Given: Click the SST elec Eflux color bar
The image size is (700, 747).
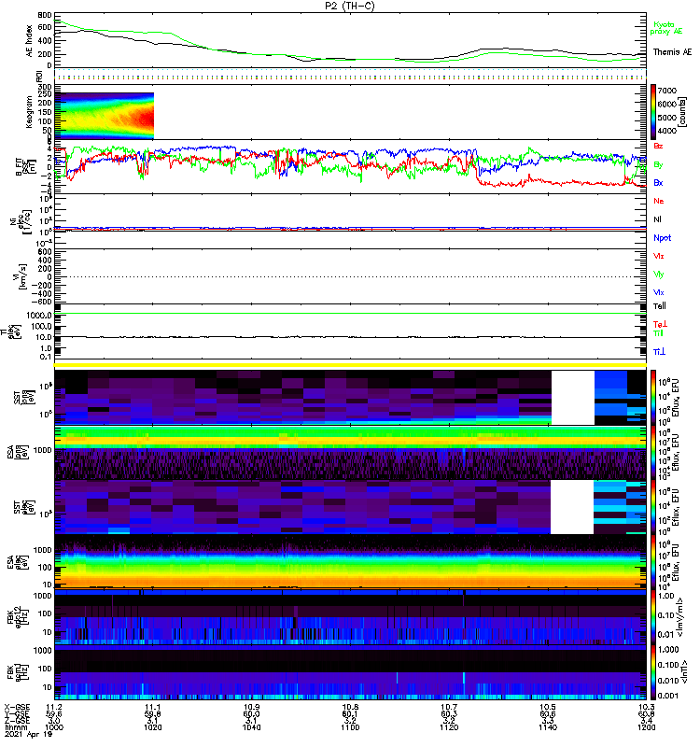Looking at the screenshot, I should [x=652, y=507].
